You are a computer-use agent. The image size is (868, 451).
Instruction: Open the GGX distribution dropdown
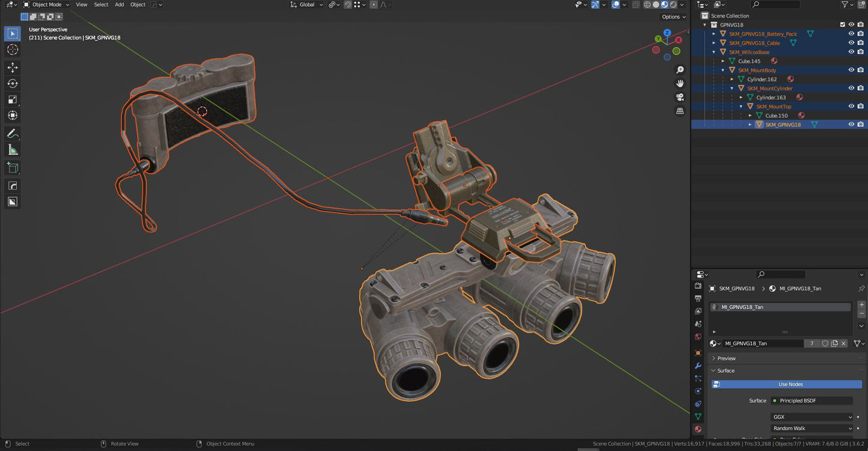tap(812, 417)
